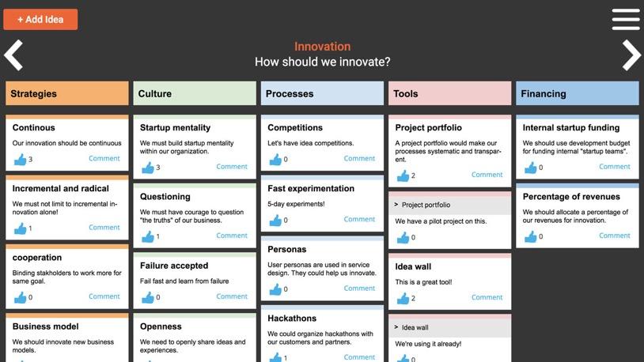644x362 pixels.
Task: Like the Project portfolio idea card
Action: [403, 175]
